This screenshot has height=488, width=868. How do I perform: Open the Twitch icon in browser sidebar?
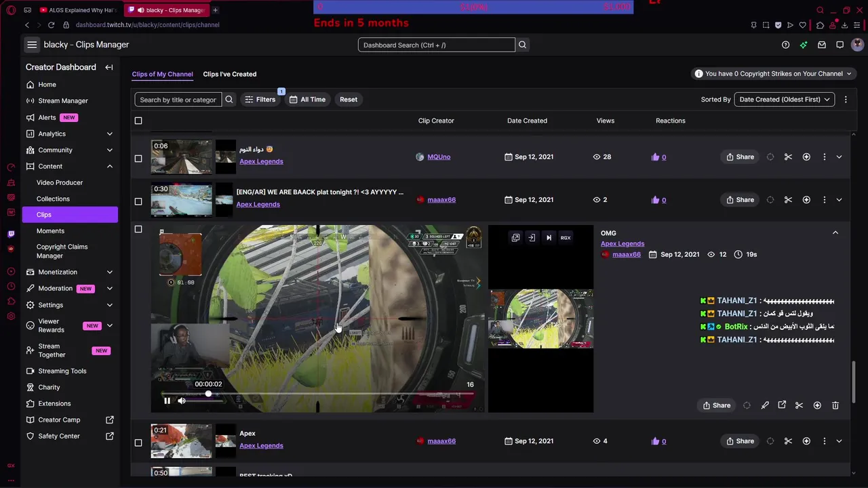click(11, 234)
